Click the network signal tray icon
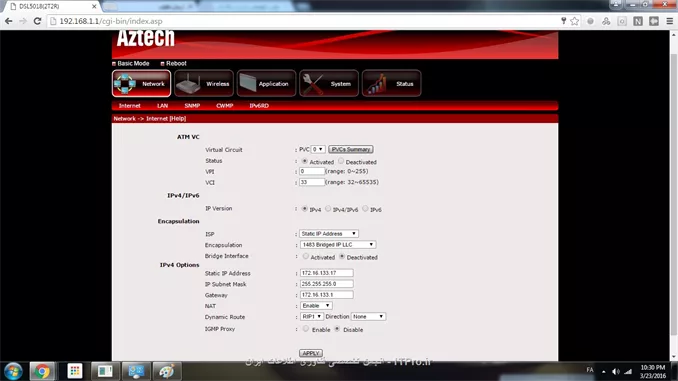 pos(628,371)
